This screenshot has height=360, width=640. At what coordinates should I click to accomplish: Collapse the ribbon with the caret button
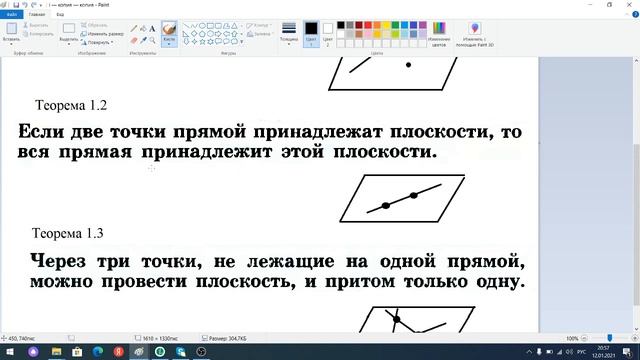point(628,14)
